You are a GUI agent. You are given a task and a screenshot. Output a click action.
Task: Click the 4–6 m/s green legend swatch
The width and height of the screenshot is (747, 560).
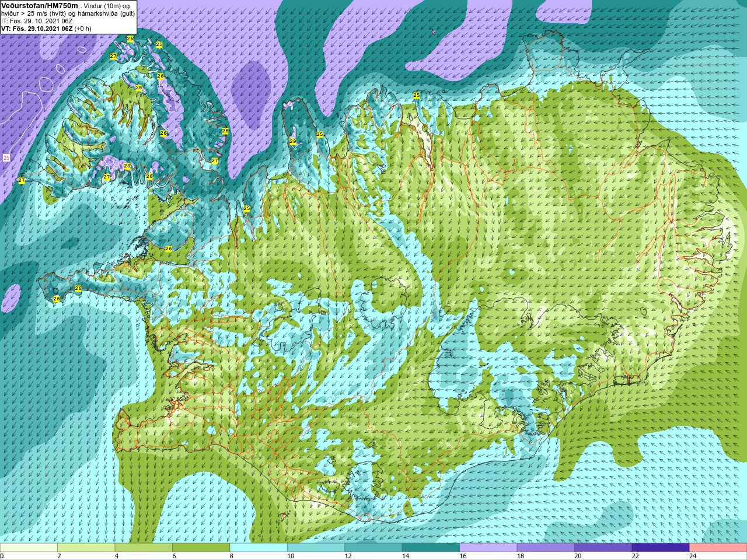tap(144, 548)
